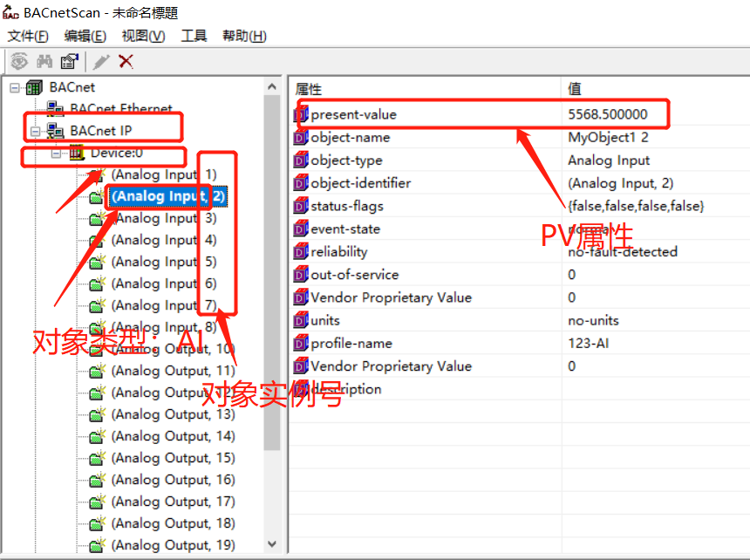Click icon beside Analog Output 17
Viewport: 750px width, 560px height.
(x=97, y=502)
